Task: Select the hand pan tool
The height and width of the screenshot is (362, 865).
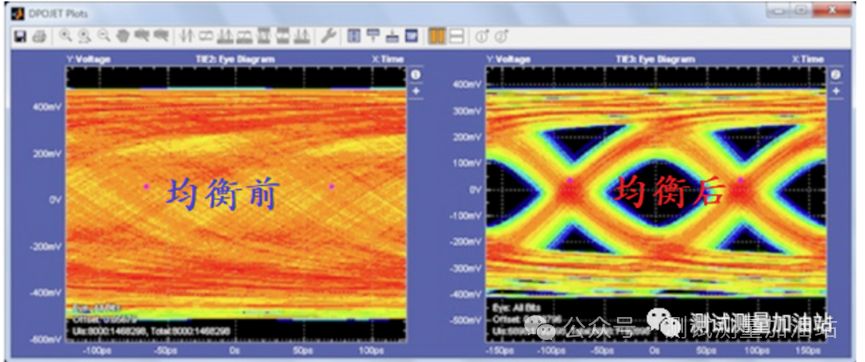Action: [x=122, y=36]
